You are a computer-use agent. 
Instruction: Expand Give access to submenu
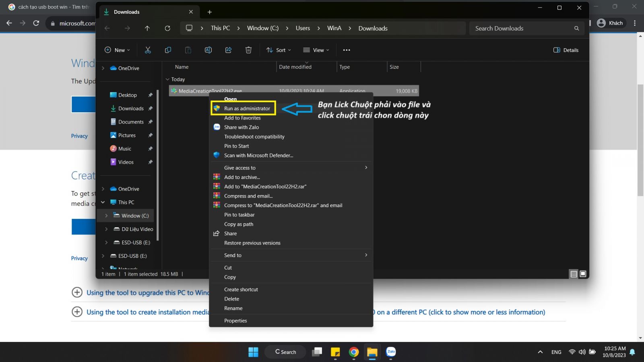[366, 168]
